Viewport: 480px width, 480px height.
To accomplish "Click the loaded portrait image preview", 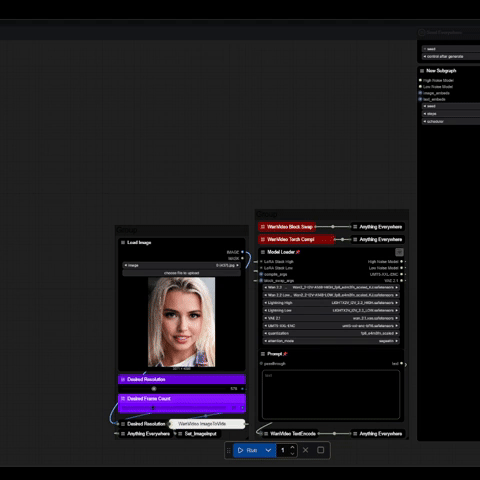I will 182,322.
